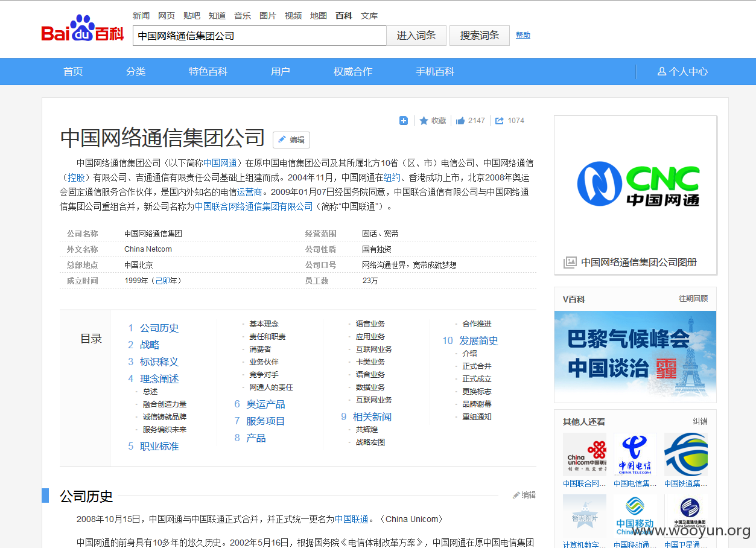This screenshot has height=548, width=756.
Task: Switch to the 图片 top tab
Action: pos(268,16)
